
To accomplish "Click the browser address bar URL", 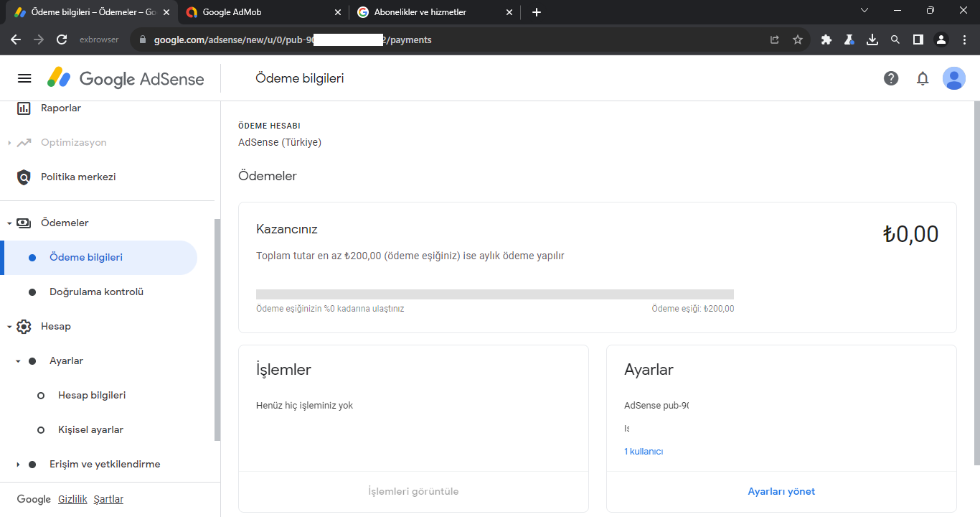I will tap(293, 40).
